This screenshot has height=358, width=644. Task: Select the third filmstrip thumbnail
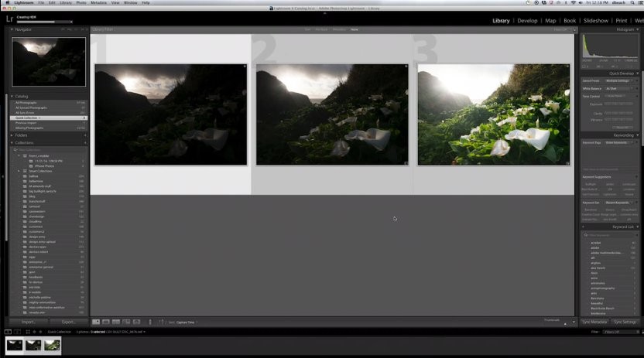pos(52,345)
